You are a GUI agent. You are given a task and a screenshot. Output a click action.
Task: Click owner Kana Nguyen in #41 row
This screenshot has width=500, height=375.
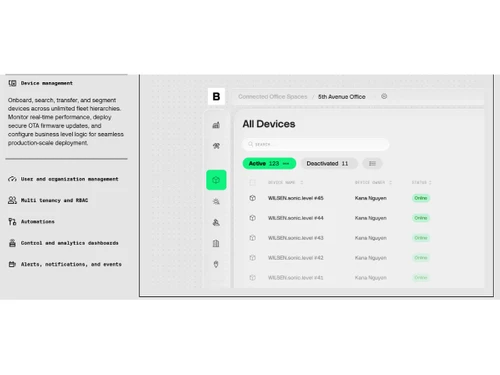(371, 278)
